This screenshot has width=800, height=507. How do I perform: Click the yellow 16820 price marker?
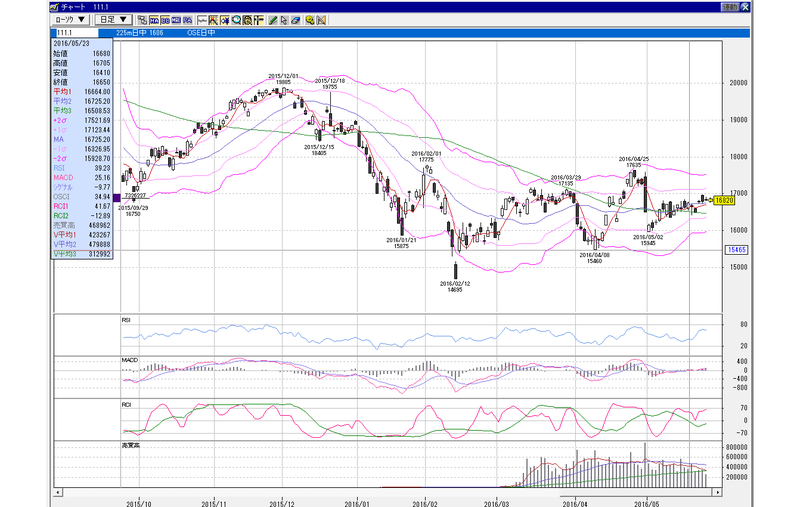click(723, 200)
